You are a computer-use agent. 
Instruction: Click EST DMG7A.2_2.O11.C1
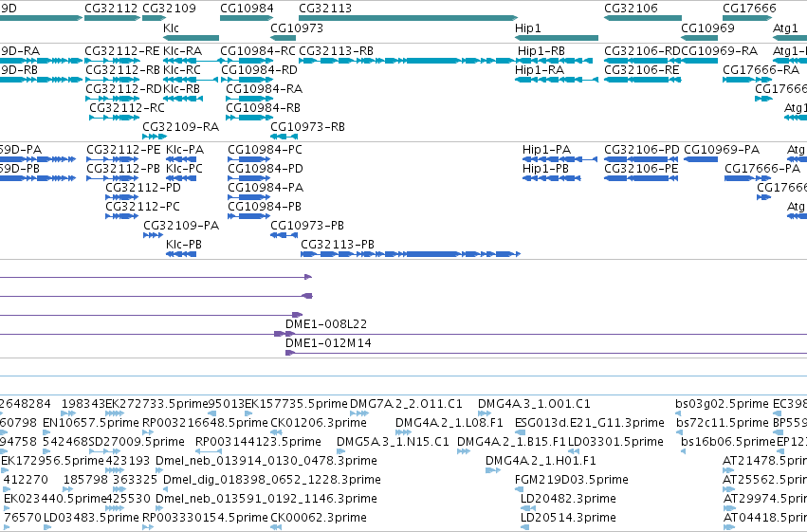click(406, 404)
